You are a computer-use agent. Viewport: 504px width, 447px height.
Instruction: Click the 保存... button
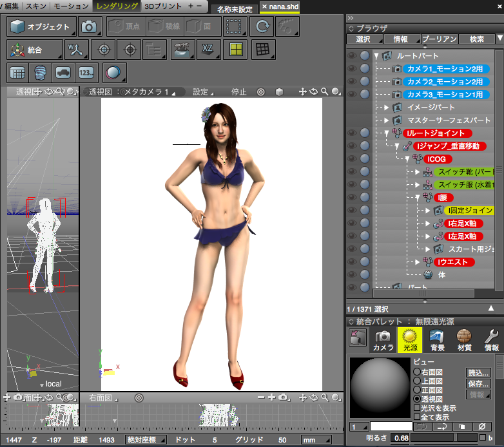pos(478,383)
